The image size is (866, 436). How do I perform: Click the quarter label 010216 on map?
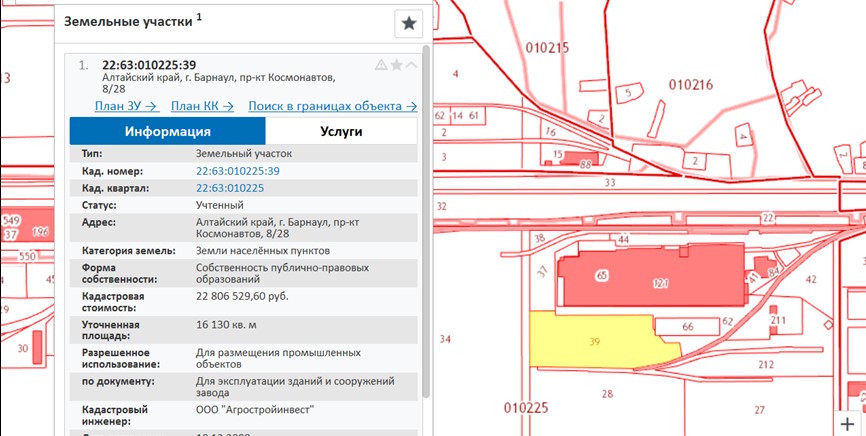691,85
